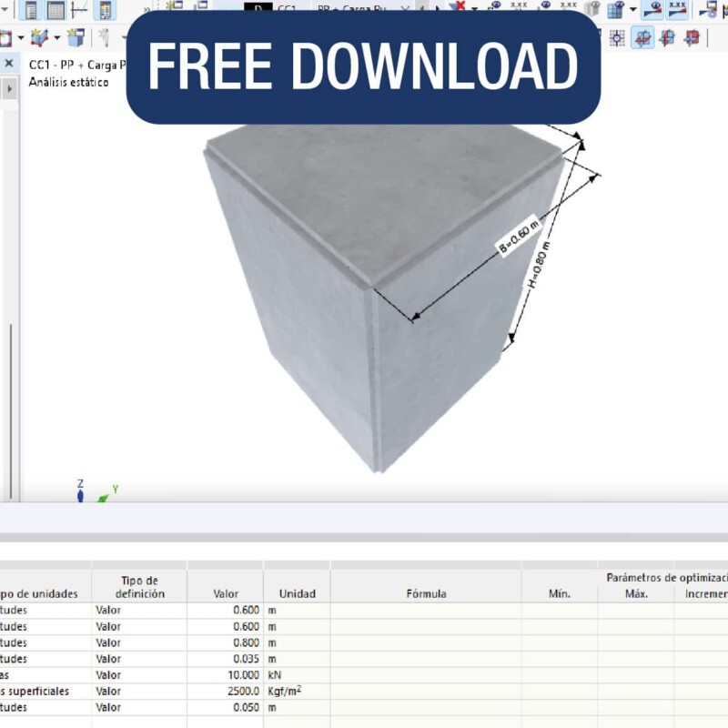
Task: Click the Análisis estático label
Action: pos(69,82)
